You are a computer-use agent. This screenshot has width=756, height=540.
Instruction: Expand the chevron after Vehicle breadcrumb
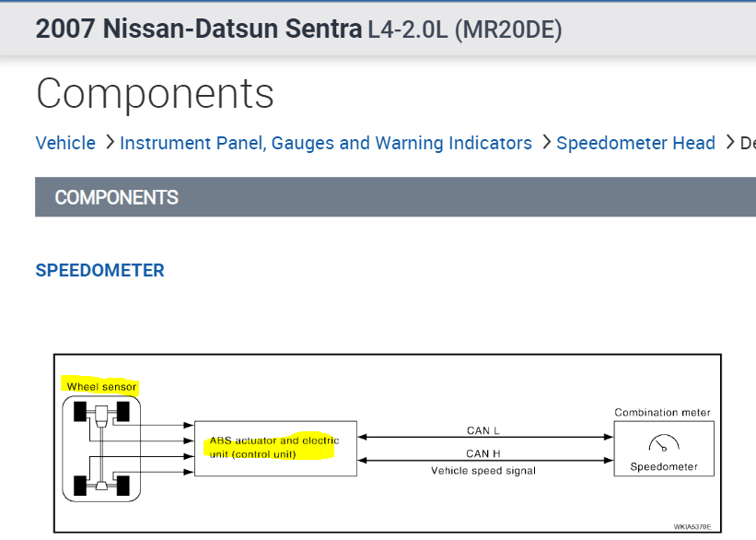click(108, 143)
